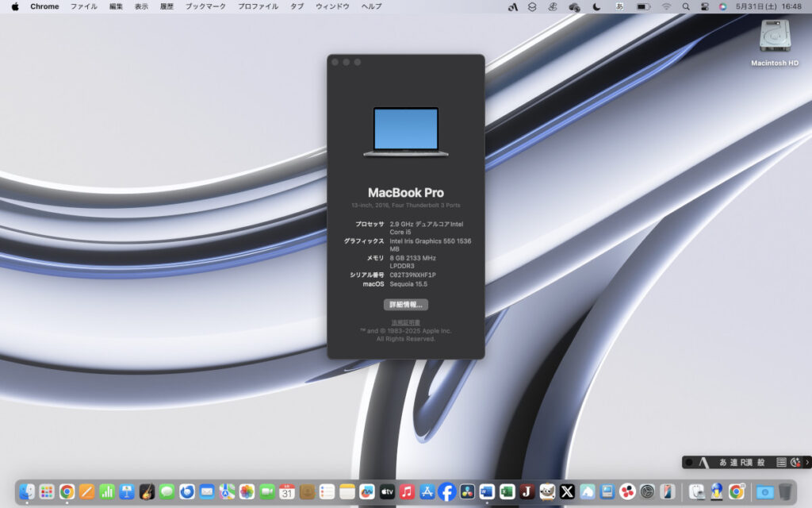Open the 履歴 menu
Image resolution: width=812 pixels, height=508 pixels.
click(x=167, y=6)
